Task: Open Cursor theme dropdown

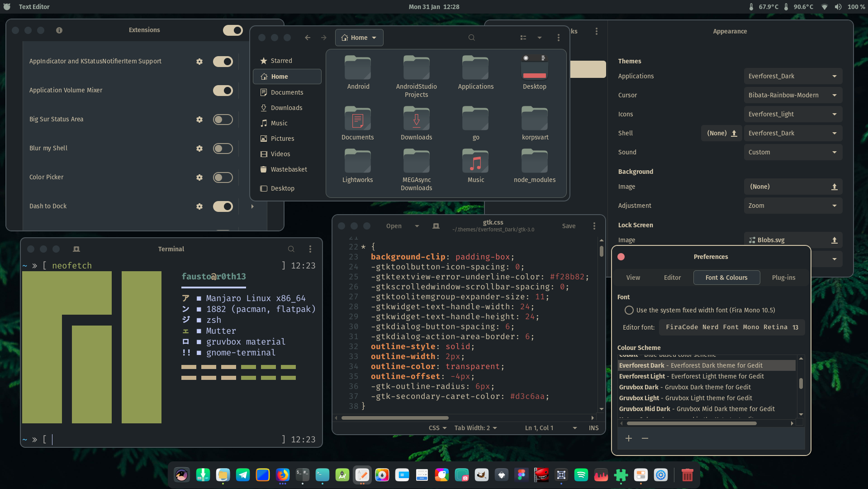Action: 793,95
